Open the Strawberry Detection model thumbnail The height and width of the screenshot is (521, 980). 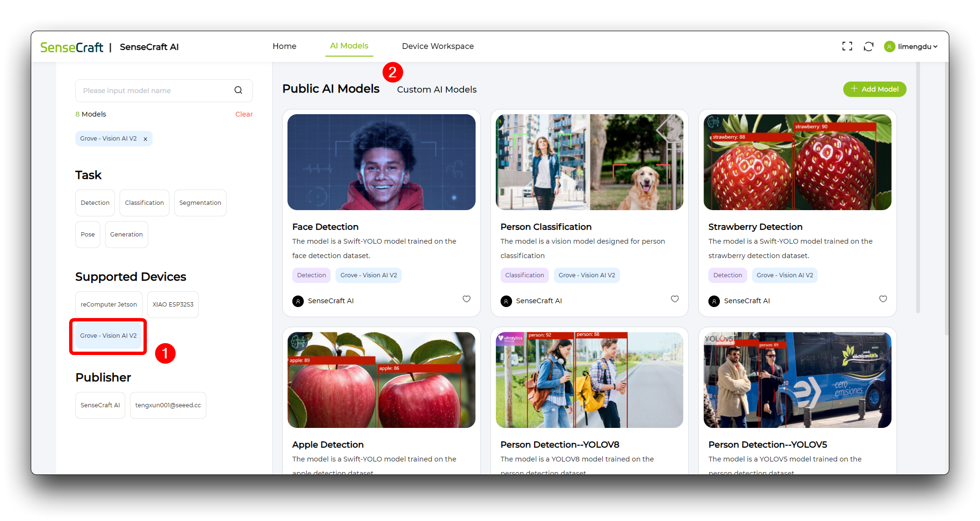click(798, 162)
